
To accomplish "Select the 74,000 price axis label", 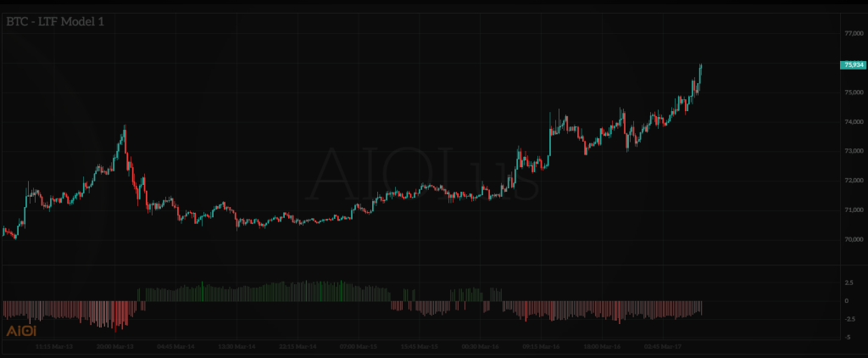I will pos(852,122).
